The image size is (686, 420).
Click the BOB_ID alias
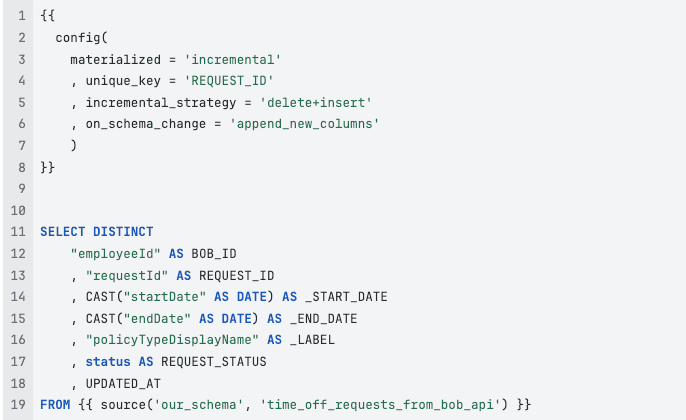(213, 253)
